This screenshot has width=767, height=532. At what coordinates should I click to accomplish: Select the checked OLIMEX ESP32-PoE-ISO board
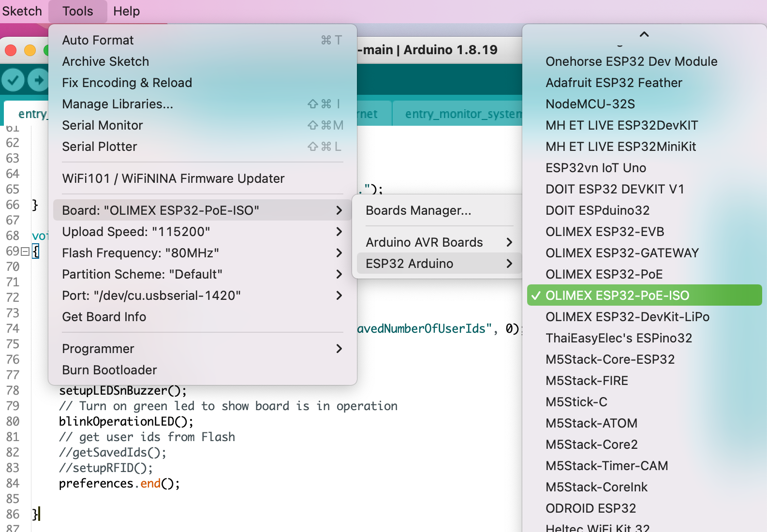(x=645, y=296)
